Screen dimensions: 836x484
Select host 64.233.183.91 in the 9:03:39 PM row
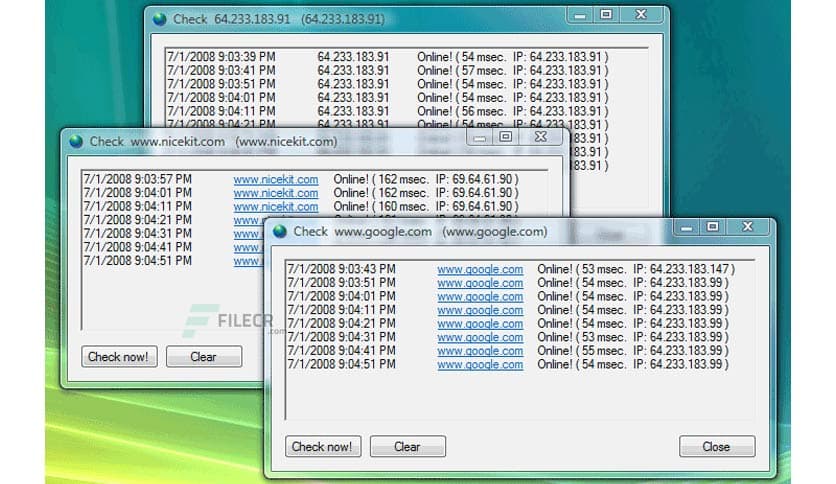coord(353,57)
